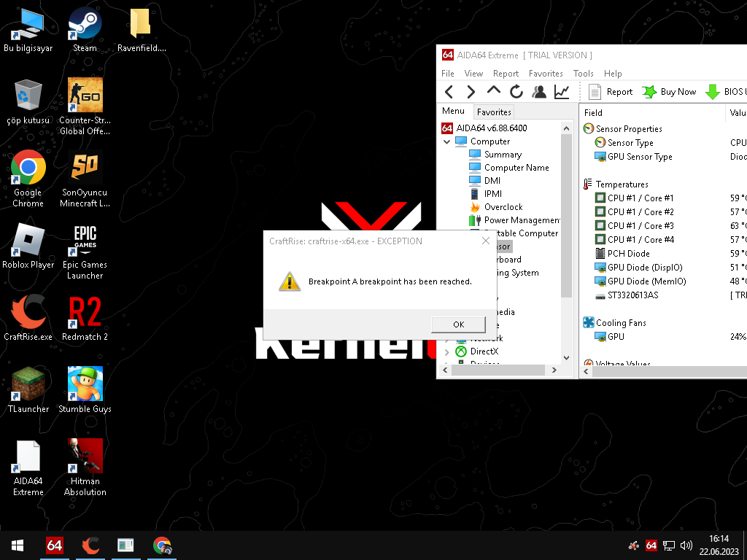Click the Roblox Player desktop icon

point(28,246)
